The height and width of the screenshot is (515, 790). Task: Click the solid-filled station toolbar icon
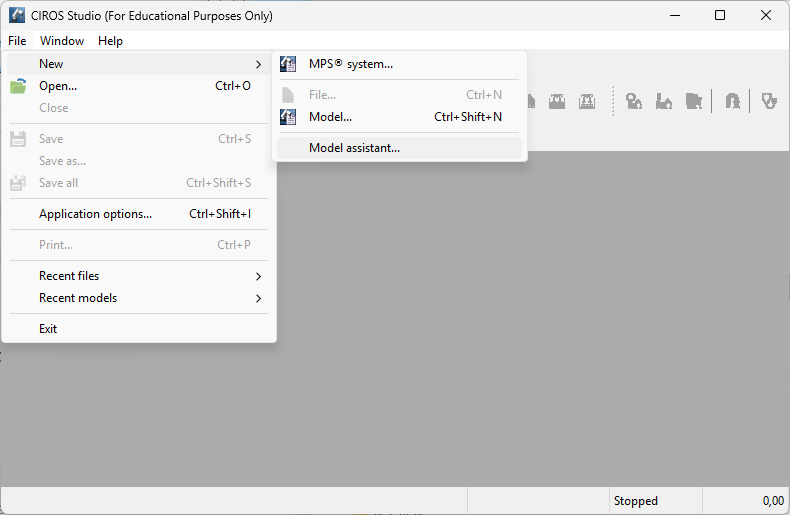pyautogui.click(x=557, y=101)
